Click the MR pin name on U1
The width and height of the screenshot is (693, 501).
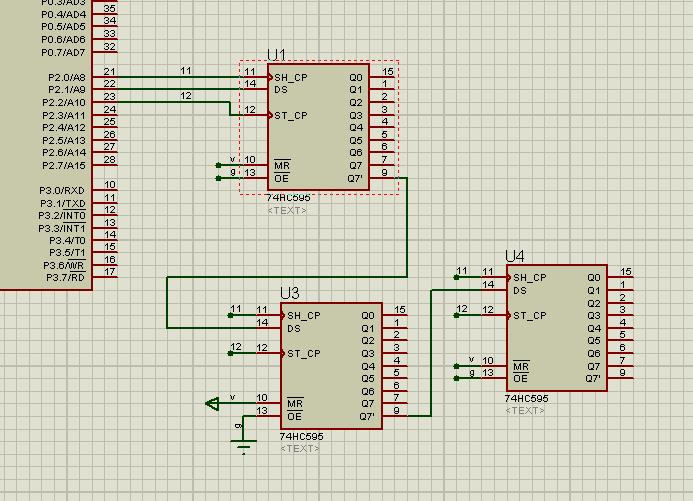coord(282,166)
